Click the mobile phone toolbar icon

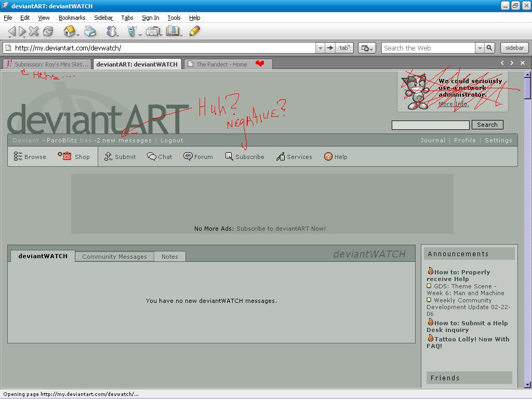(x=131, y=31)
